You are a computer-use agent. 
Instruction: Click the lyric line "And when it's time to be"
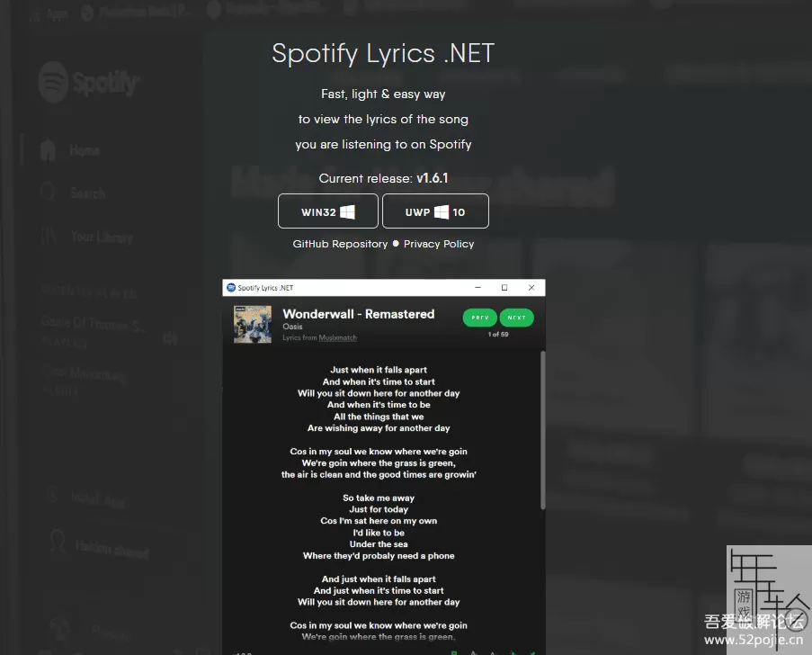pyautogui.click(x=379, y=405)
